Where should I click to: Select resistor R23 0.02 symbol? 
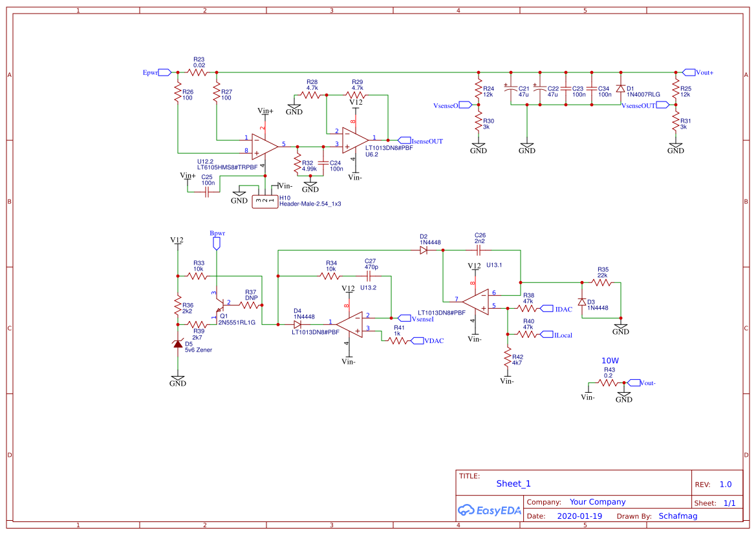[197, 73]
